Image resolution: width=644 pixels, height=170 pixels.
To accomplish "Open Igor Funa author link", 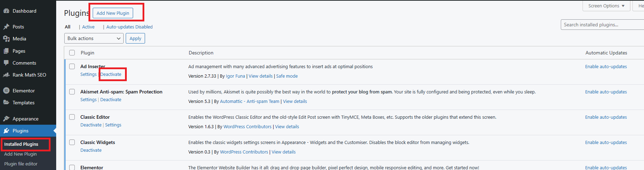I will [x=235, y=76].
